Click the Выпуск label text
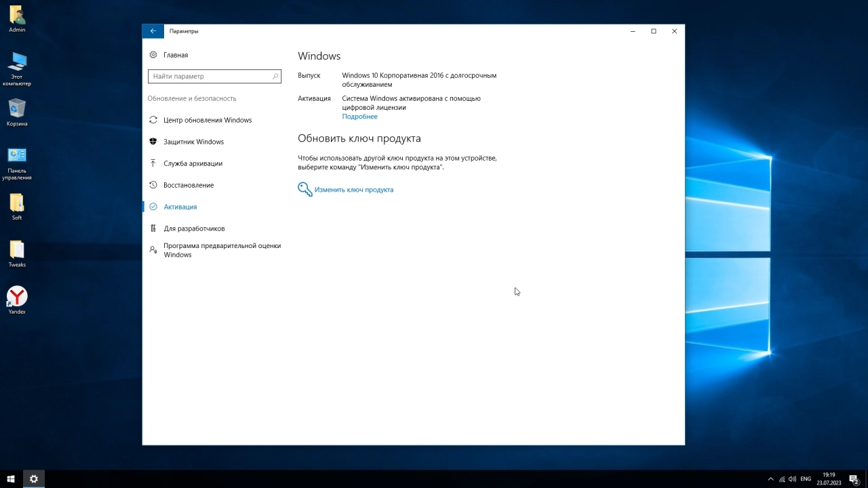This screenshot has height=488, width=868. pyautogui.click(x=309, y=75)
